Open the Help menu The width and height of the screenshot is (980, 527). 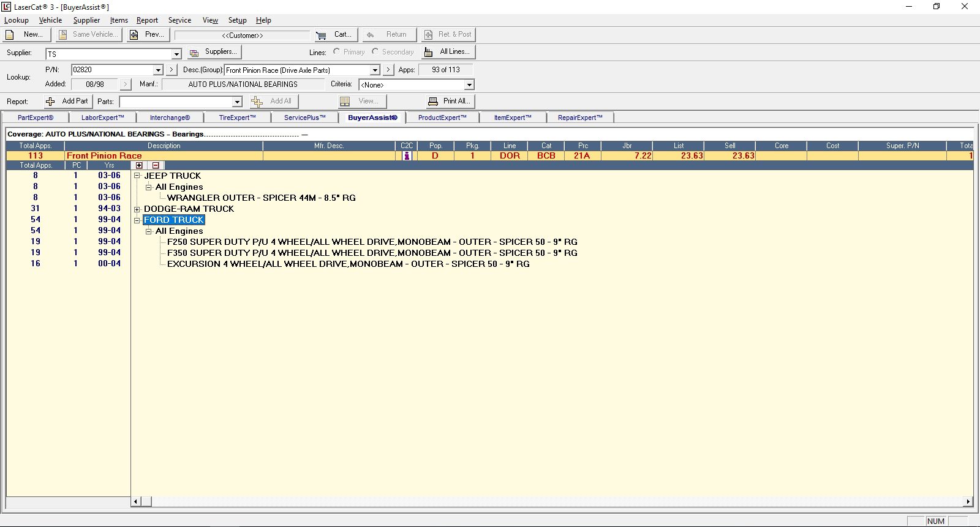pyautogui.click(x=263, y=20)
